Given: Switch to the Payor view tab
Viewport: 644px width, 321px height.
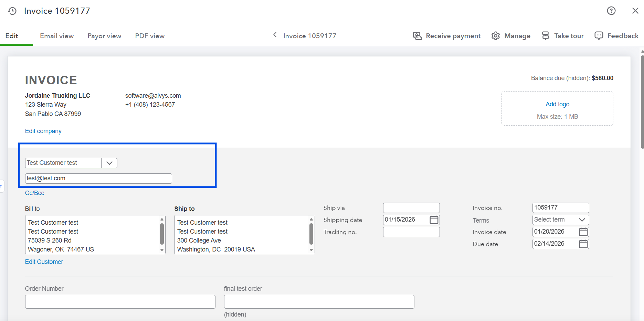Looking at the screenshot, I should [104, 36].
